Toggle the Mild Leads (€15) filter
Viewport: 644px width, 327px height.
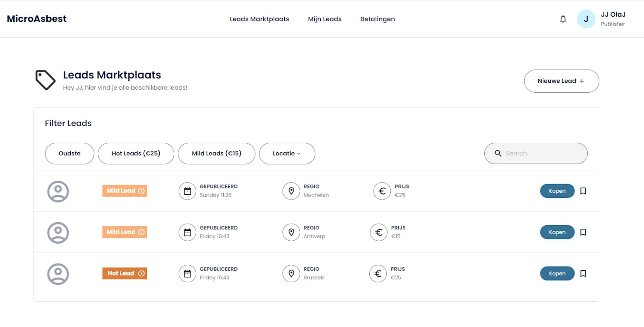point(216,154)
